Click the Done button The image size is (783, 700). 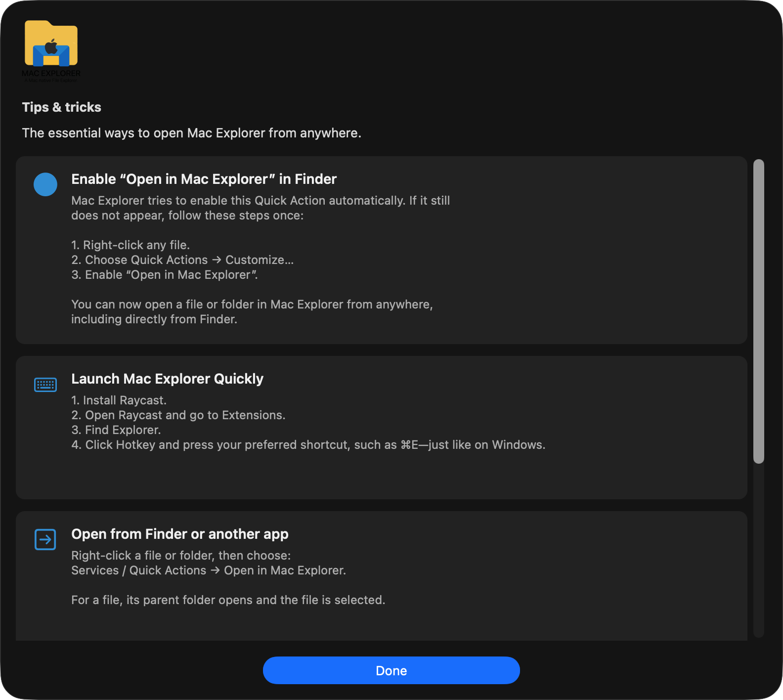[x=391, y=670]
